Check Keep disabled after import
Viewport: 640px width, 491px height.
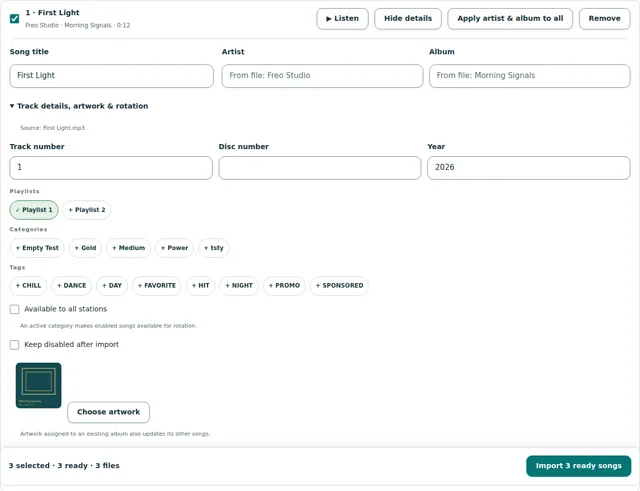(14, 345)
